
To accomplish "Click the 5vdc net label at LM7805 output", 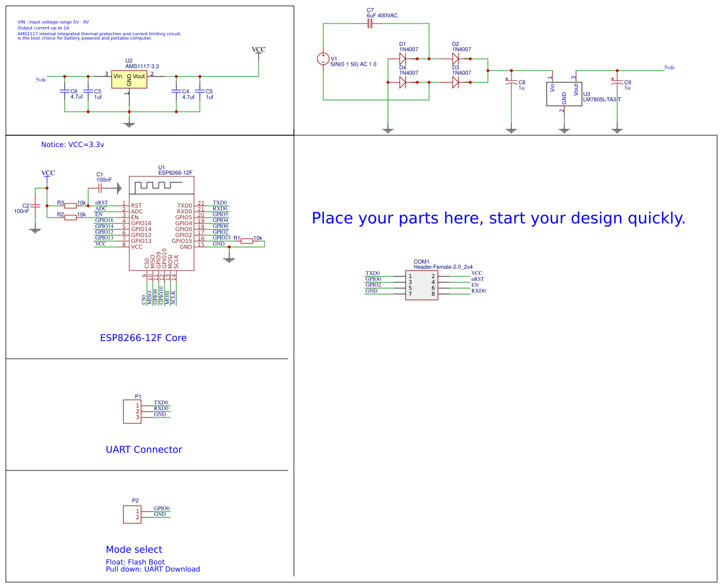I will [670, 68].
